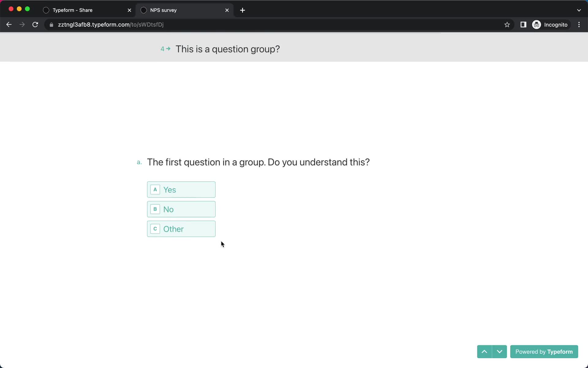The height and width of the screenshot is (368, 588).
Task: Expand the browser tab list dropdown
Action: pos(579,10)
